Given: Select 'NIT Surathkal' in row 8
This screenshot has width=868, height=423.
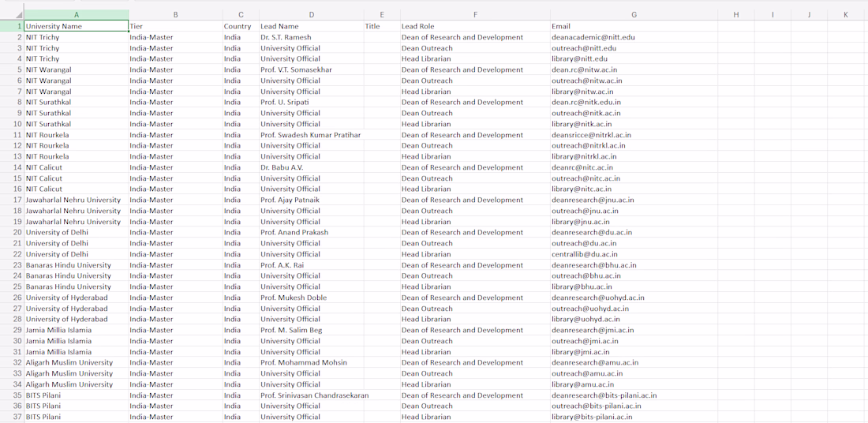Looking at the screenshot, I should 77,103.
